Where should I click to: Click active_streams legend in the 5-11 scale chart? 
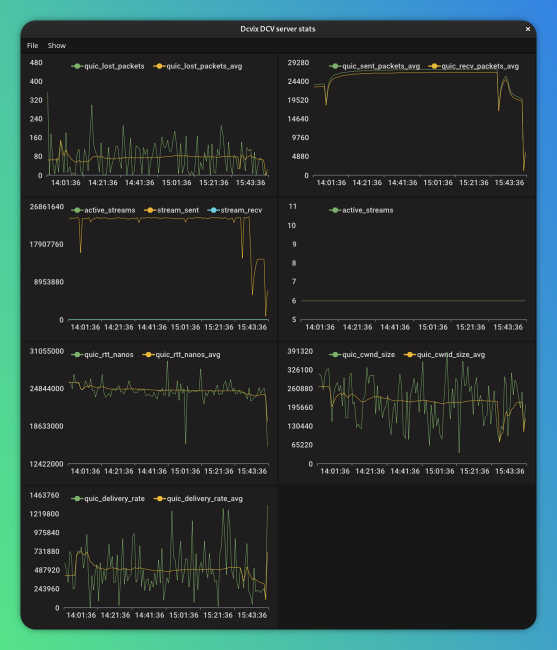pyautogui.click(x=361, y=210)
